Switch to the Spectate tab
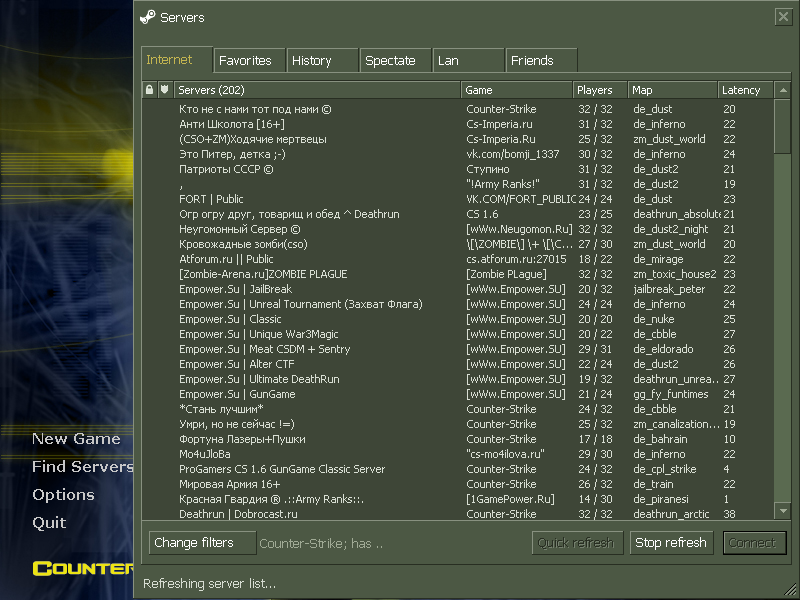Viewport: 800px width, 600px height. [395, 60]
